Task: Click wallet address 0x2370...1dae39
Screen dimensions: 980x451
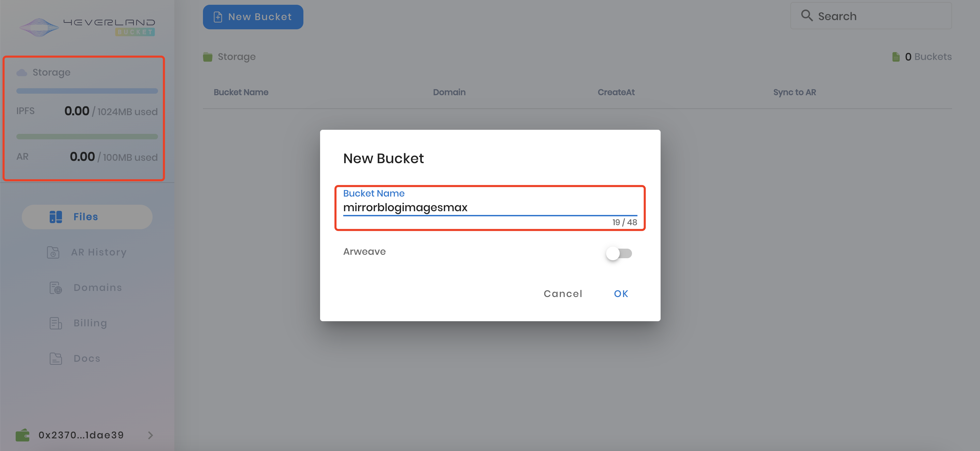Action: [81, 435]
